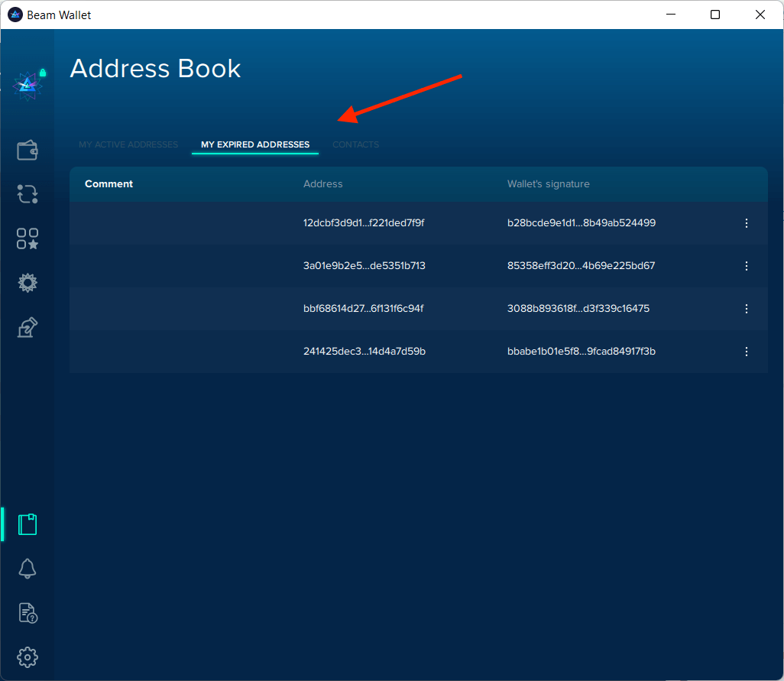Open the pen-and-stamp sidebar icon
Viewport: 784px width, 681px height.
pyautogui.click(x=28, y=328)
